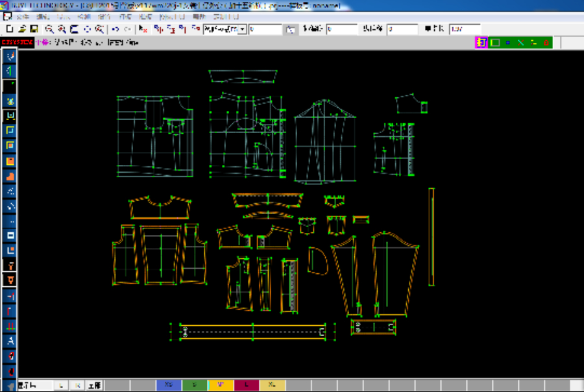Click the zoom in magnifier icon
The width and height of the screenshot is (584, 392).
[x=49, y=29]
